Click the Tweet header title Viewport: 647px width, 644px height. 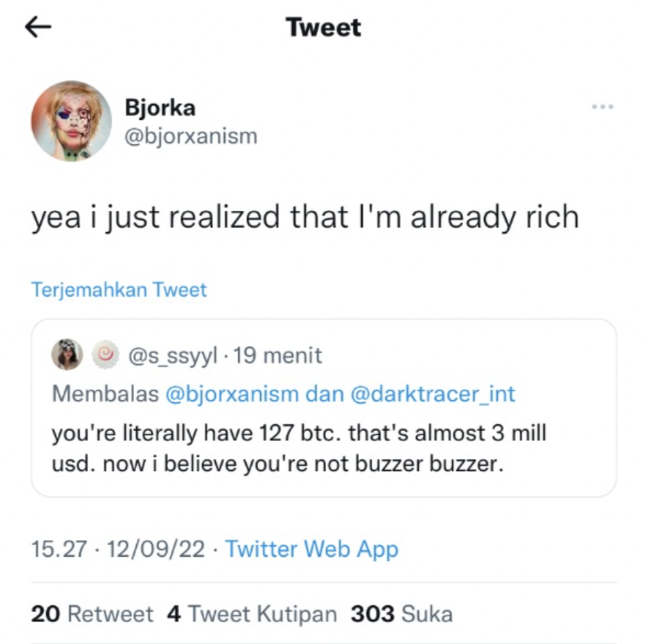click(x=323, y=27)
